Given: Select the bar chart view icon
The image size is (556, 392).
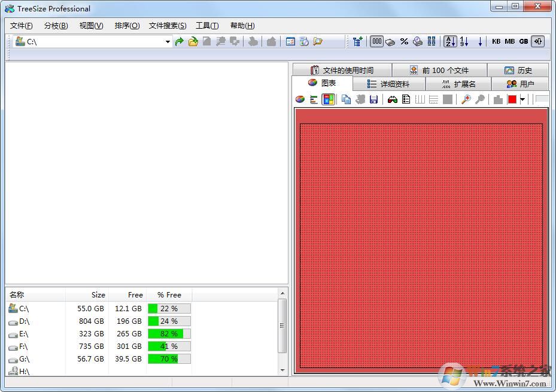Looking at the screenshot, I should tap(313, 99).
